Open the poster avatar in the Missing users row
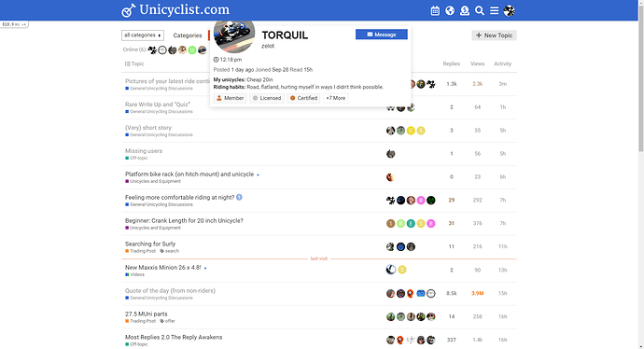The width and height of the screenshot is (644, 349). click(390, 154)
